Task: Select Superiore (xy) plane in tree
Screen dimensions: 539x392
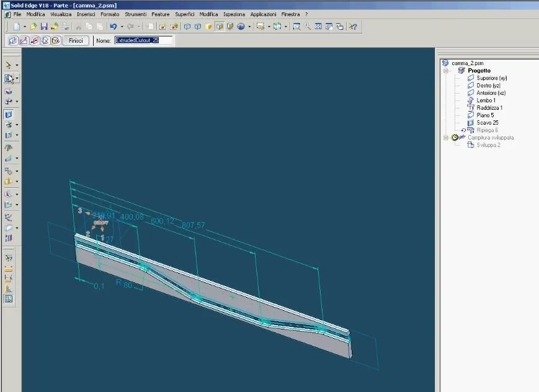Action: tap(492, 78)
